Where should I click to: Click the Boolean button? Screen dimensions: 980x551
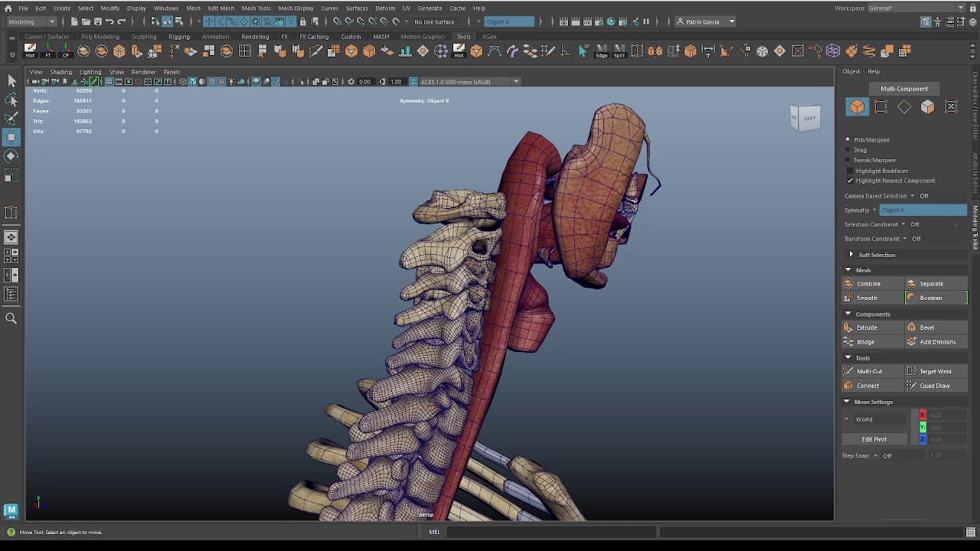coord(936,298)
